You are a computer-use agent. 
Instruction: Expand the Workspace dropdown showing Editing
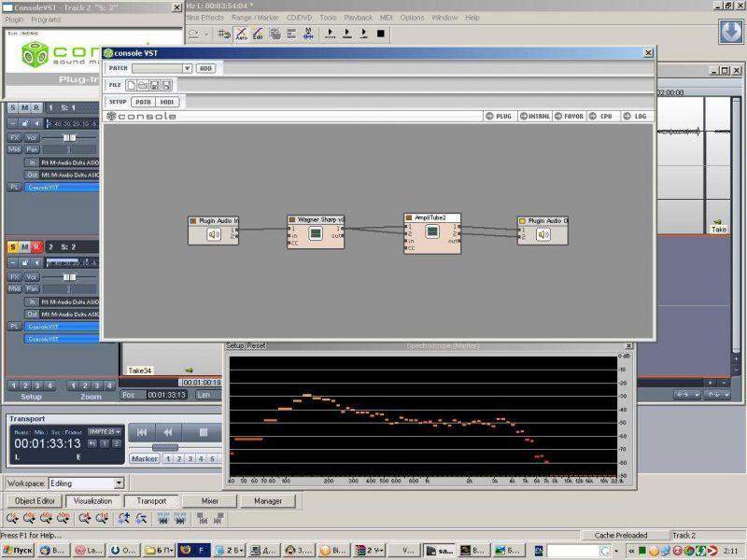[x=119, y=483]
